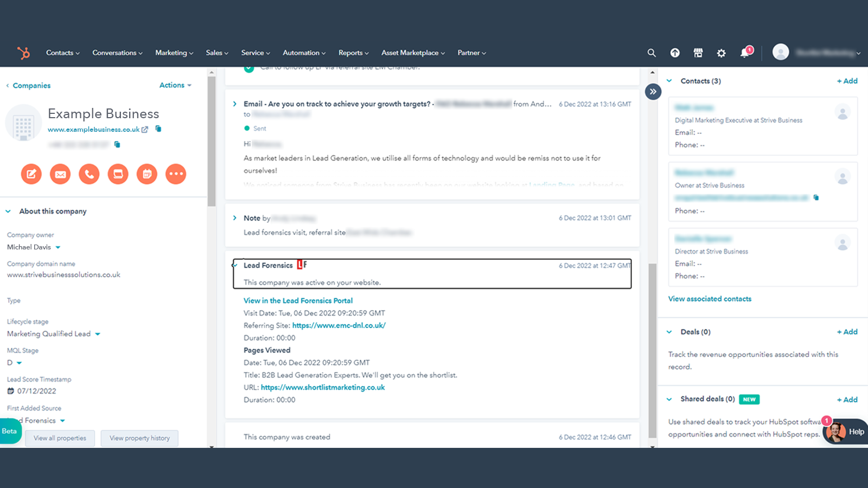Open the Actions dropdown
Viewport: 868px width, 488px height.
click(x=175, y=85)
